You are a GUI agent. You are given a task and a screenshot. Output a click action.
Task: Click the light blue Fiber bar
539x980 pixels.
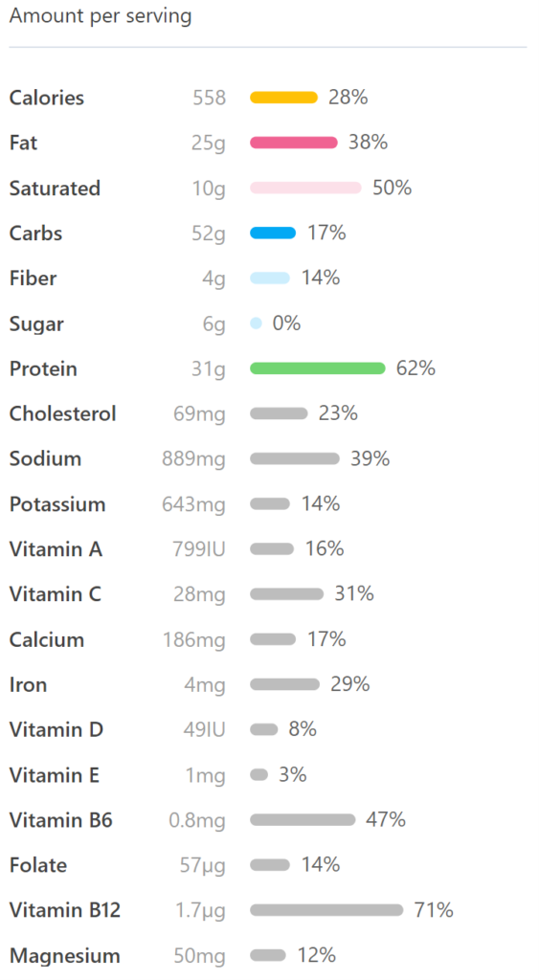click(x=270, y=278)
